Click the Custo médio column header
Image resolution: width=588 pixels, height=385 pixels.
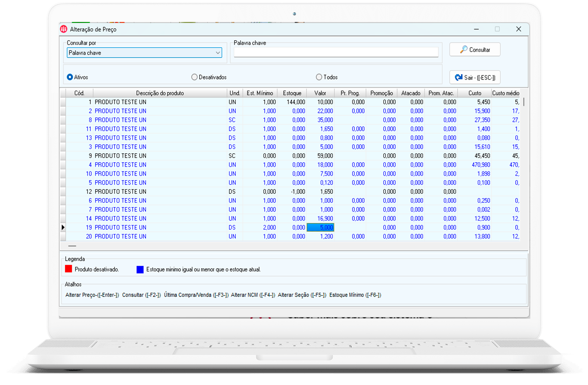tap(505, 93)
